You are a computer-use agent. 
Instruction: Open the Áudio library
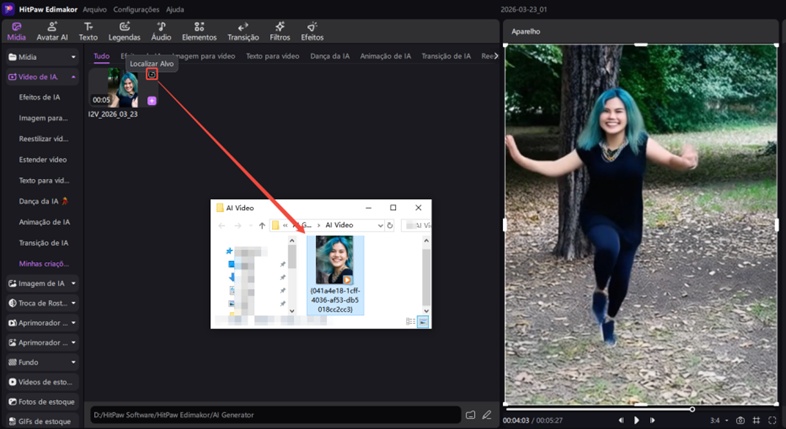[x=161, y=31]
